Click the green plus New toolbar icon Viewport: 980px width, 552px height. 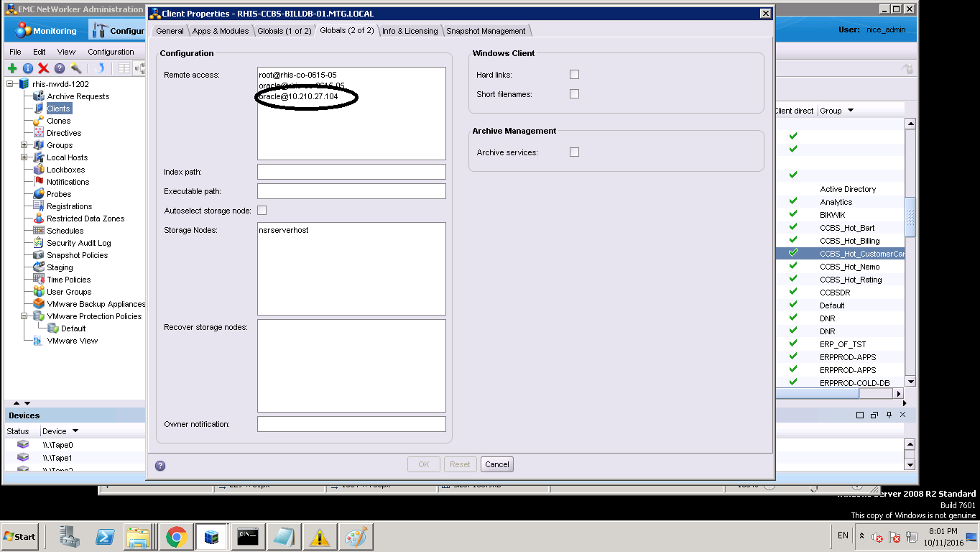pos(12,68)
